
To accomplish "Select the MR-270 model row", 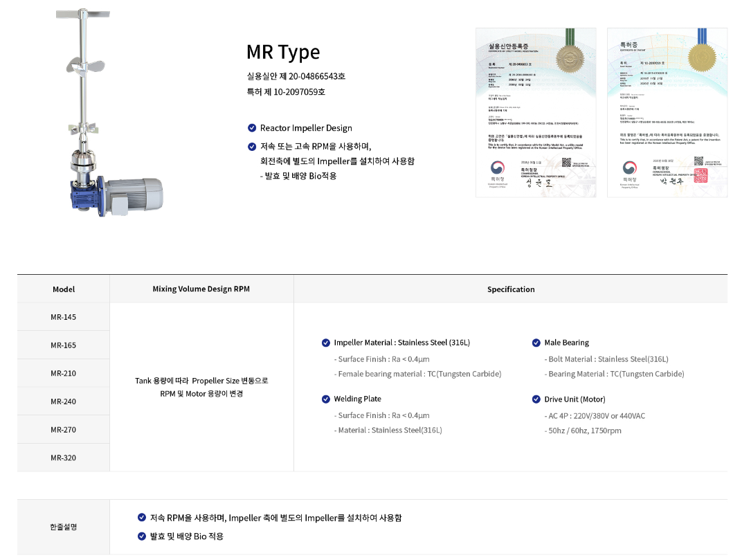I will point(64,430).
